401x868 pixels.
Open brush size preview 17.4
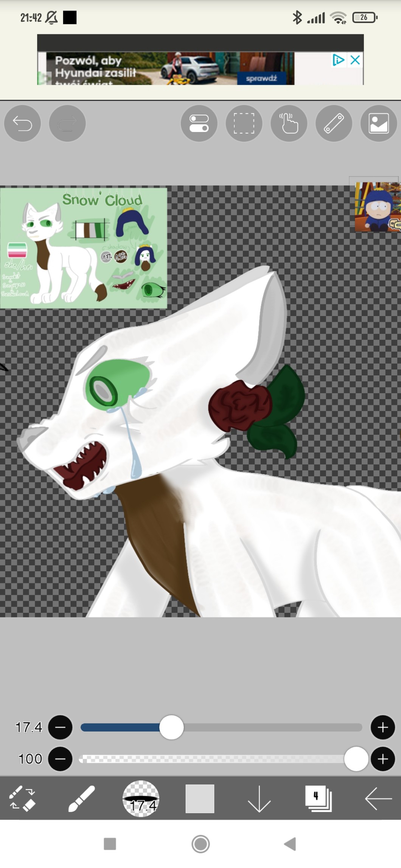coord(141,798)
